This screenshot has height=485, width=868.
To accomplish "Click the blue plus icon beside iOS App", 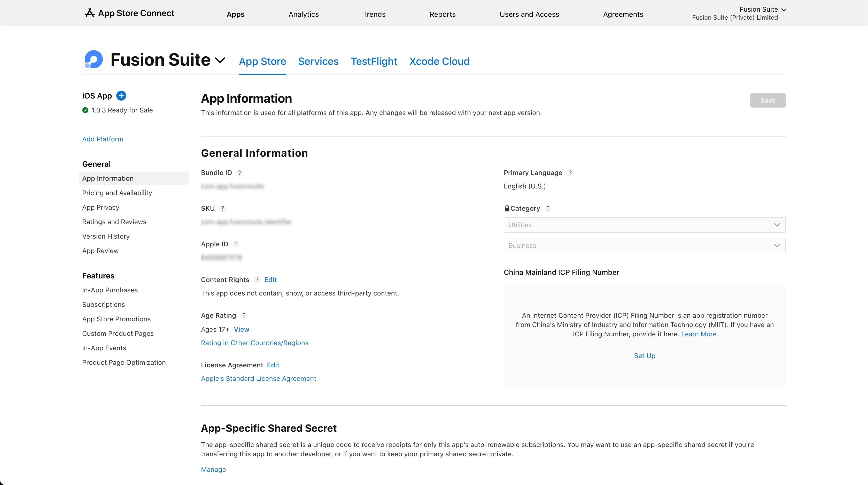I will point(121,96).
